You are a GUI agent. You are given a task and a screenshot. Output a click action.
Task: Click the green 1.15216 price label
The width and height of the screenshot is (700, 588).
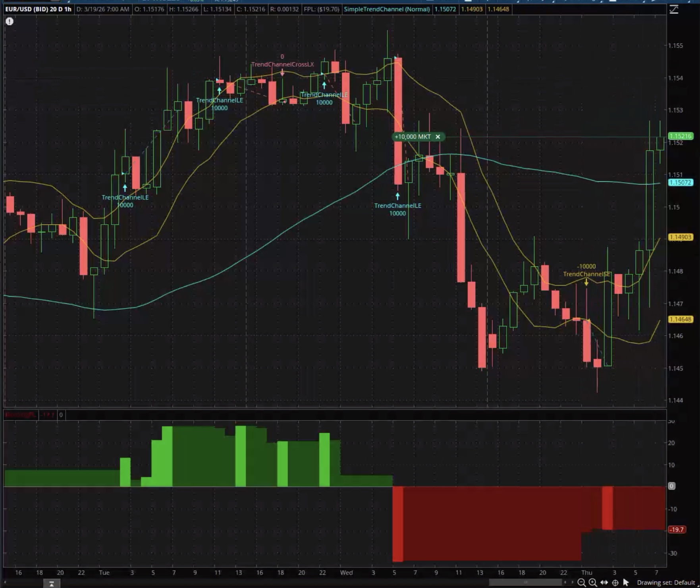coord(680,136)
